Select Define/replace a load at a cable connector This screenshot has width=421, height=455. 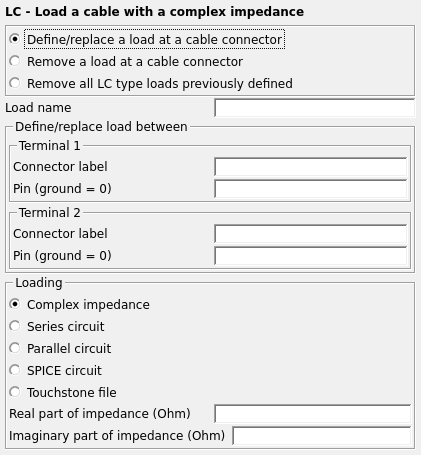pyautogui.click(x=147, y=39)
